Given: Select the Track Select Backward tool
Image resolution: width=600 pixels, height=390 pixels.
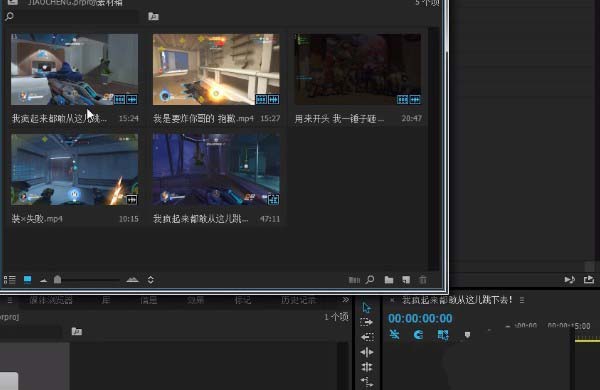Looking at the screenshot, I should point(367,337).
